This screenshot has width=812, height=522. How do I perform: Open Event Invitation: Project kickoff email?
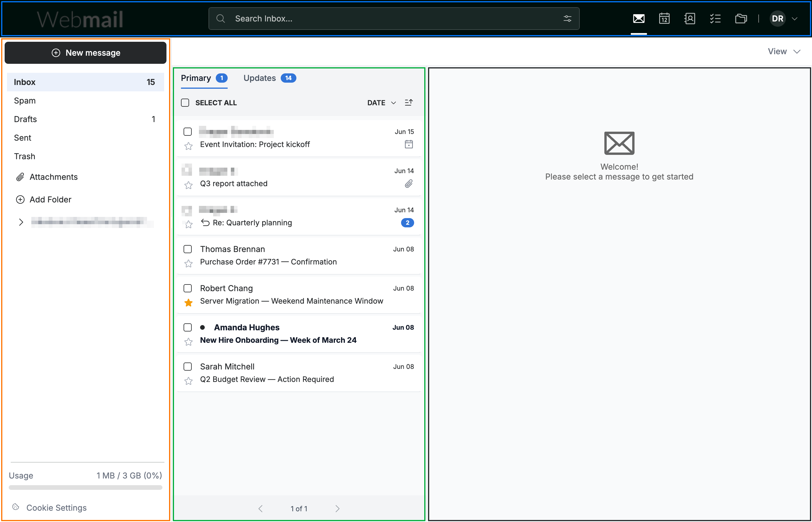pyautogui.click(x=299, y=138)
